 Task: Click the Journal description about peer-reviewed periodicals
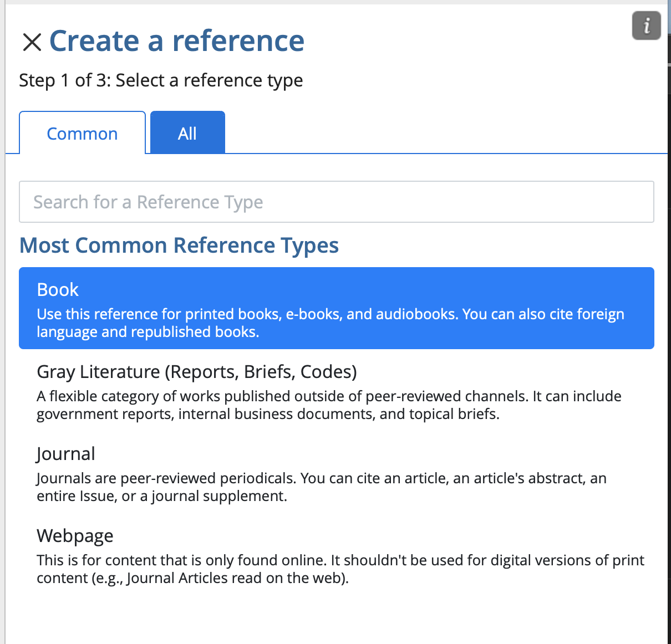(321, 487)
